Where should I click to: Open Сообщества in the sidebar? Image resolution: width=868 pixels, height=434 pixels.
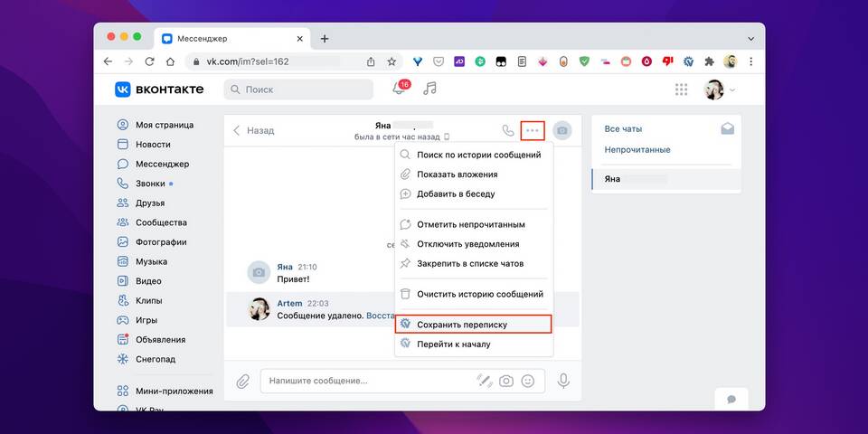152,222
